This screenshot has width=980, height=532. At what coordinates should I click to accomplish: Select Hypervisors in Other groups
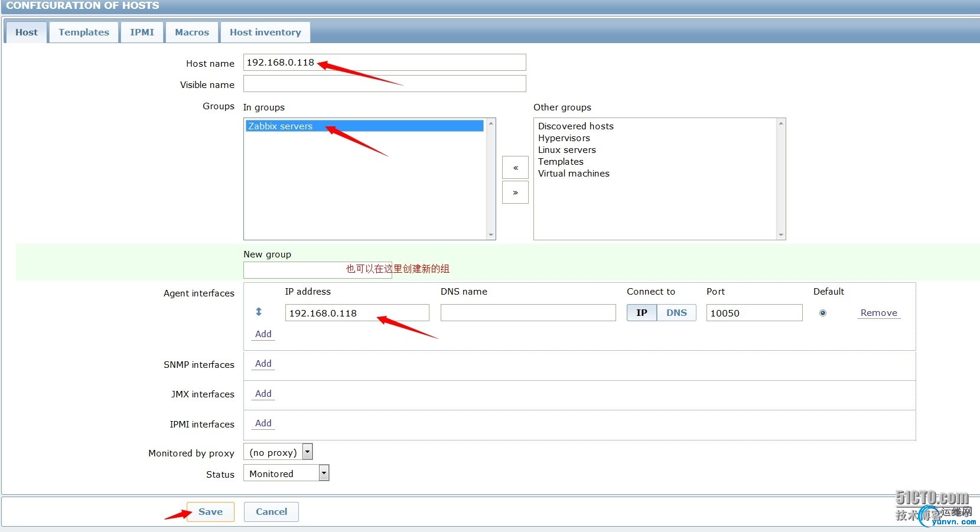pyautogui.click(x=564, y=138)
